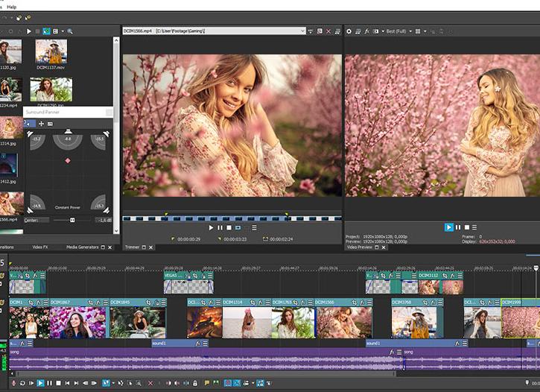Toggle snapping magnet on timeline toolbar
The width and height of the screenshot is (540, 392).
tap(228, 383)
